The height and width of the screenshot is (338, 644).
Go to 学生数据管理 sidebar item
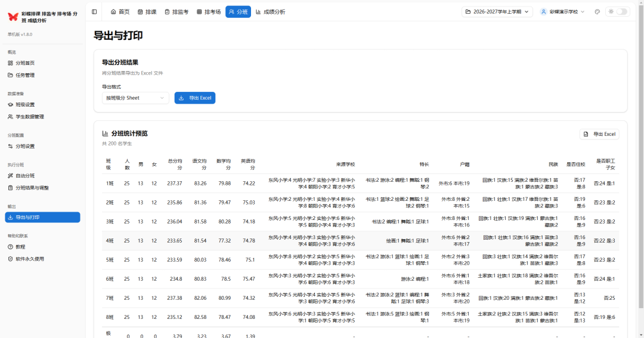tap(43, 117)
